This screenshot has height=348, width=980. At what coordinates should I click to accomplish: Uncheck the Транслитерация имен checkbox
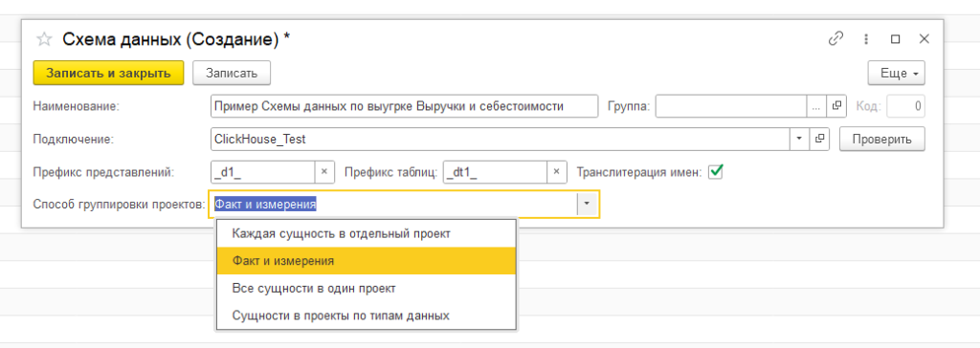tap(716, 171)
